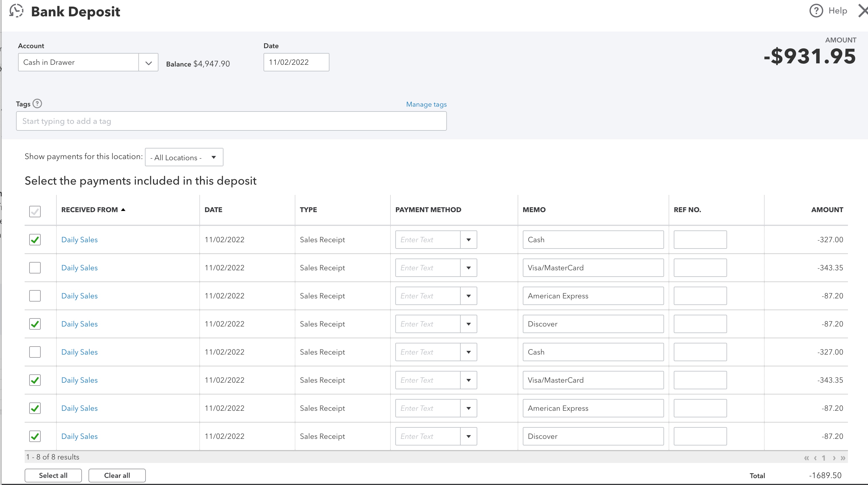Click Ref No. field in first Cash row
Screen dimensions: 868x485
click(x=700, y=239)
